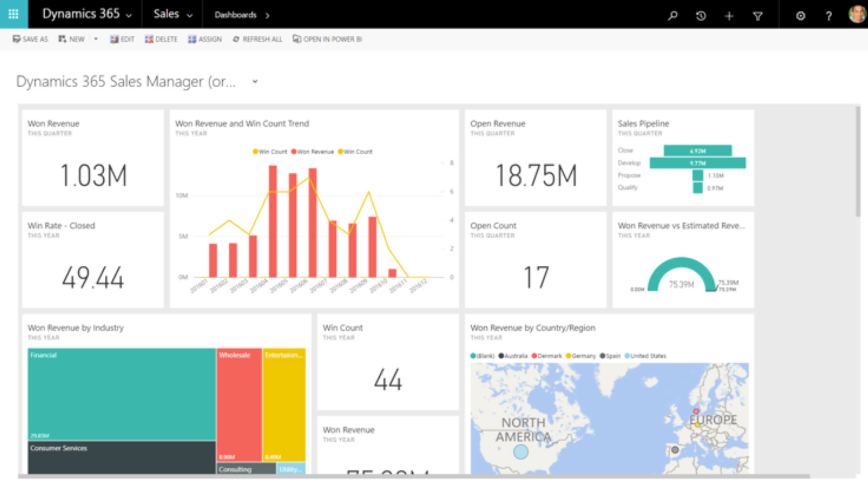The width and height of the screenshot is (868, 488).
Task: Click the United States map bubble
Action: coord(520,452)
